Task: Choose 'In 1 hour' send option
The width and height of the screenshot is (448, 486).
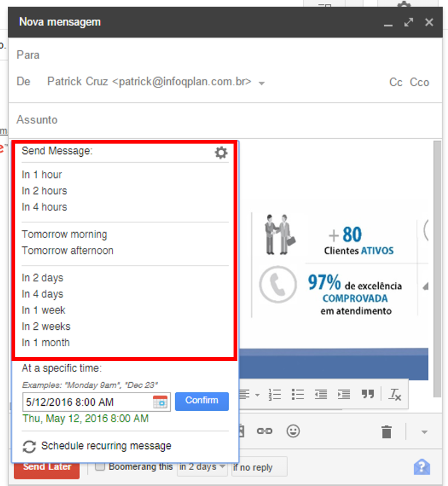Action: click(42, 175)
